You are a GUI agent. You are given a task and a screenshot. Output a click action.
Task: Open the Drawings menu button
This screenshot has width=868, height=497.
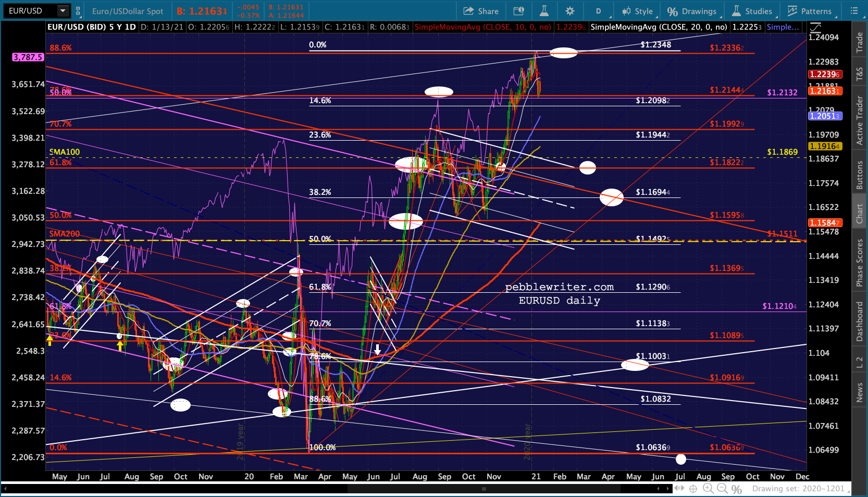pyautogui.click(x=692, y=11)
